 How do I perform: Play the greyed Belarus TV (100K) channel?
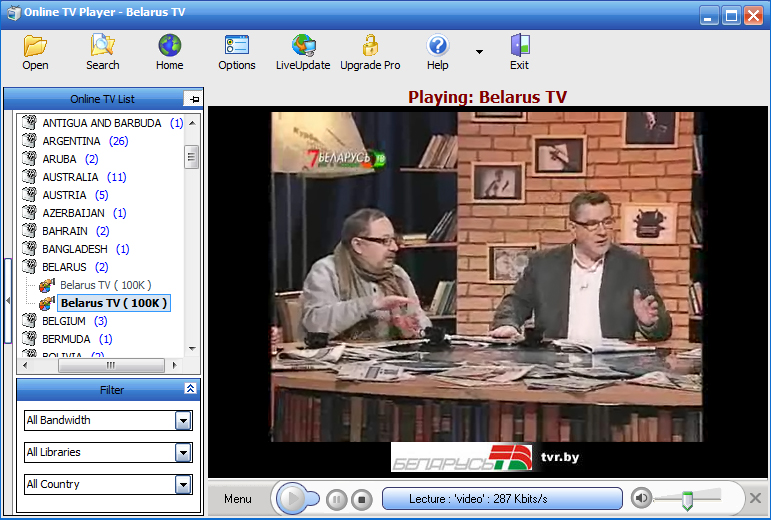coord(106,285)
